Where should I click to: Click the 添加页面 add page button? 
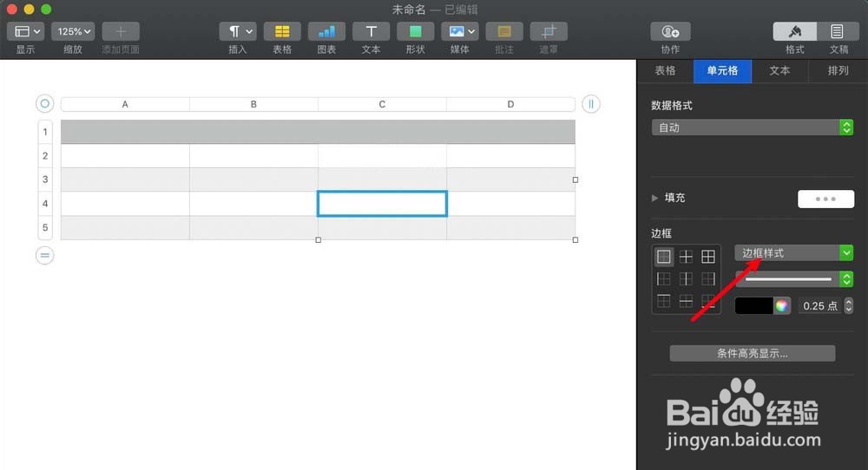pyautogui.click(x=121, y=31)
